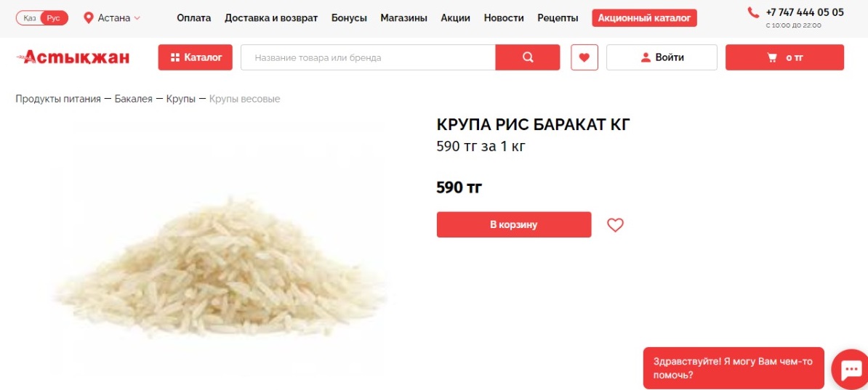Viewport: 868px width, 390px height.
Task: Go to Доставка и возврат page
Action: coord(271,18)
